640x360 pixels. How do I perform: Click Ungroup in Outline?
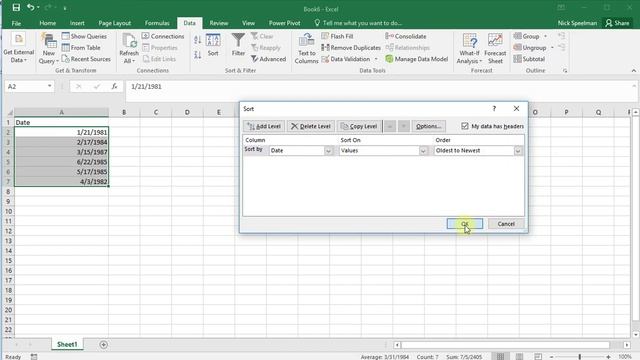click(x=530, y=48)
